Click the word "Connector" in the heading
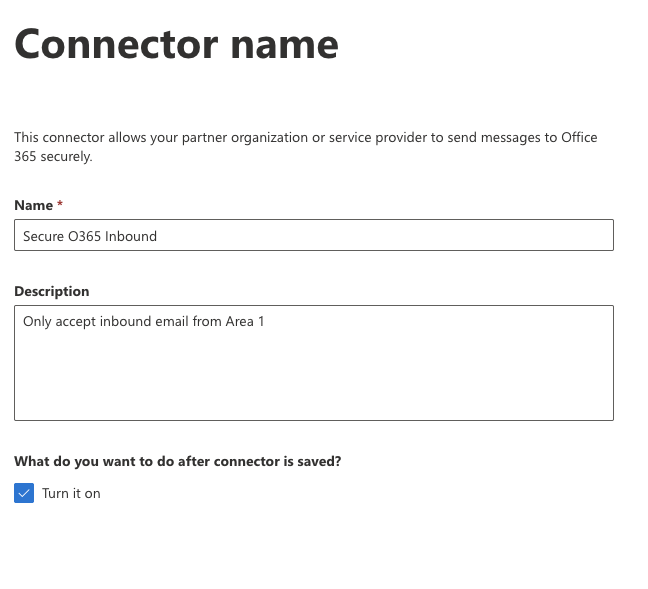Viewport: 648px width, 589px height. tap(113, 43)
